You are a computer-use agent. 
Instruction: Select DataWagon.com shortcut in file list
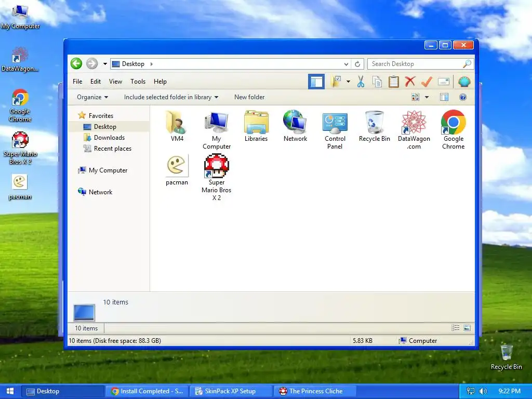(x=414, y=130)
